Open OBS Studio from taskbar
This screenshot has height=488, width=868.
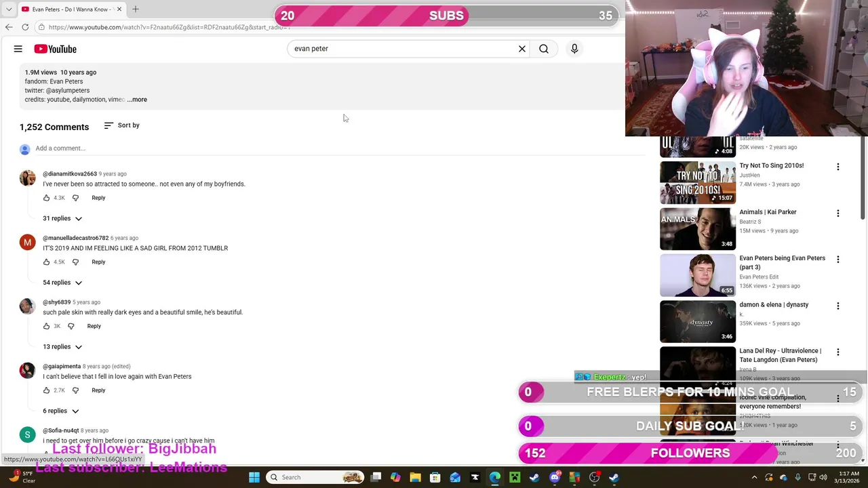594,477
